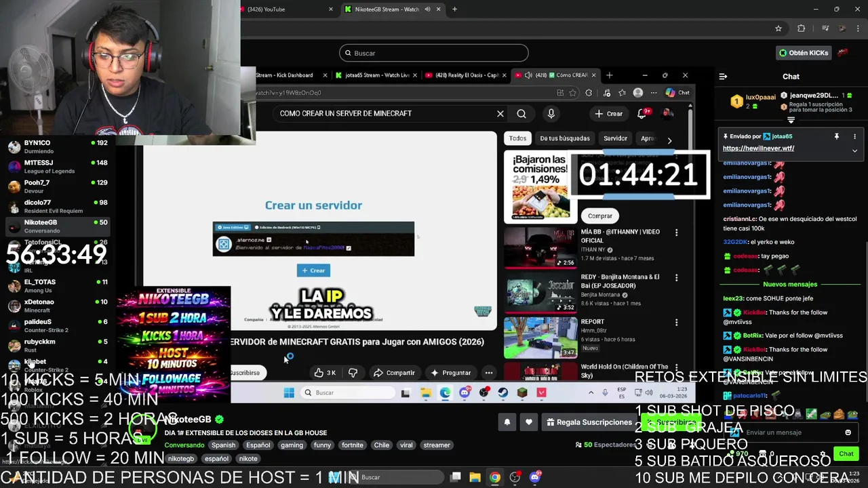Open the Conversando category link
The height and width of the screenshot is (488, 868).
pyautogui.click(x=184, y=445)
